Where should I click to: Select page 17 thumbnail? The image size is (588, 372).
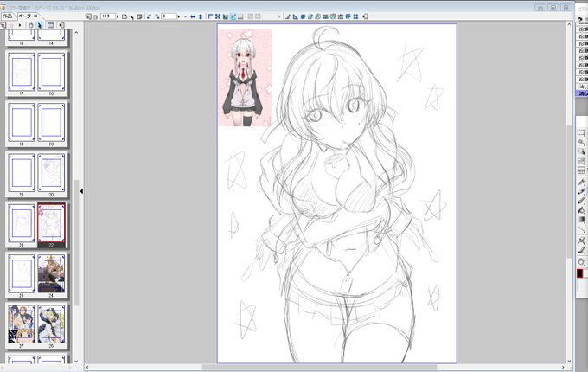point(22,72)
